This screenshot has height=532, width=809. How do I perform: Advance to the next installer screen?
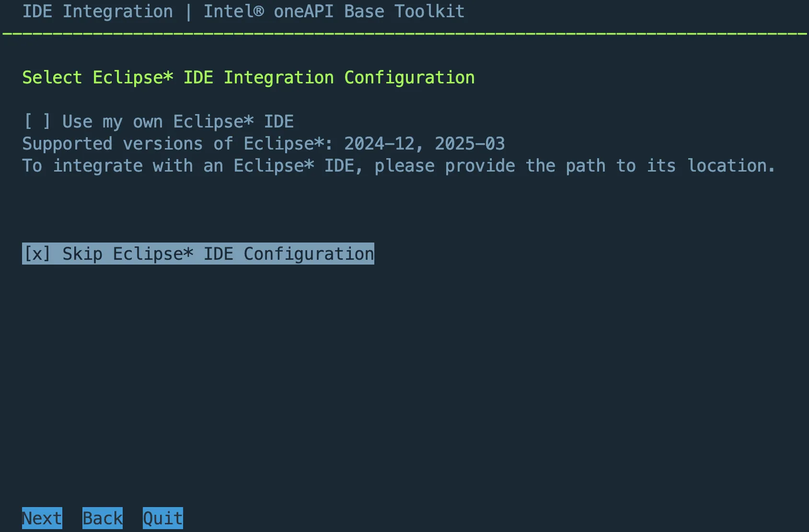(41, 518)
